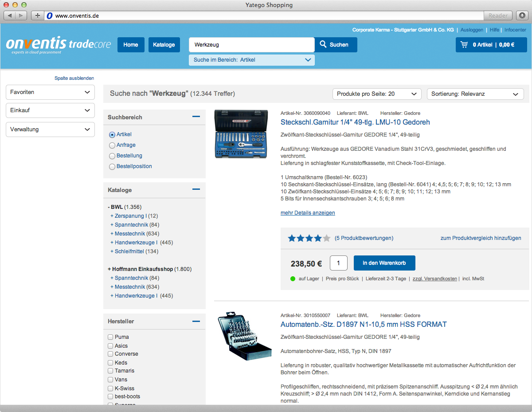Screen dimensions: 532x412
Task: Open Kataloge navigation button
Action: coord(164,45)
